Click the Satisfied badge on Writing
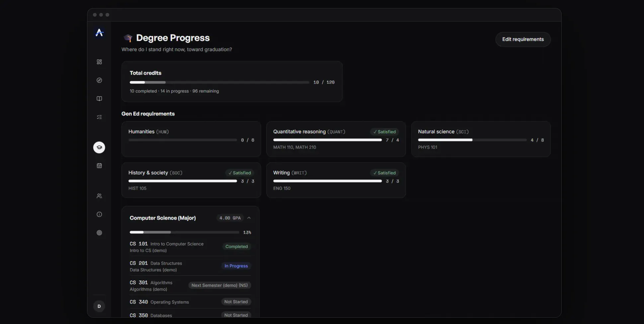The width and height of the screenshot is (644, 324). [384, 173]
